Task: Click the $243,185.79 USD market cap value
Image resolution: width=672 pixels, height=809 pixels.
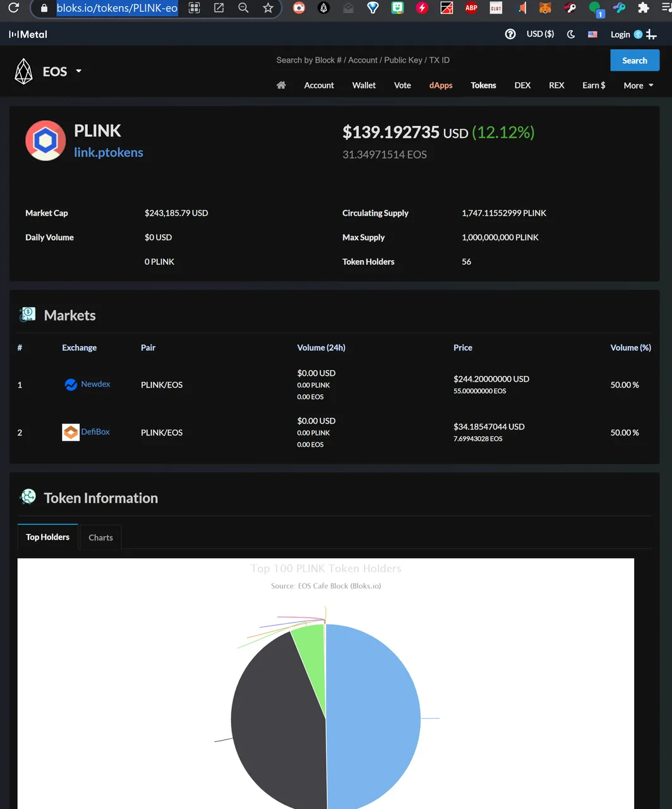Action: coord(176,213)
